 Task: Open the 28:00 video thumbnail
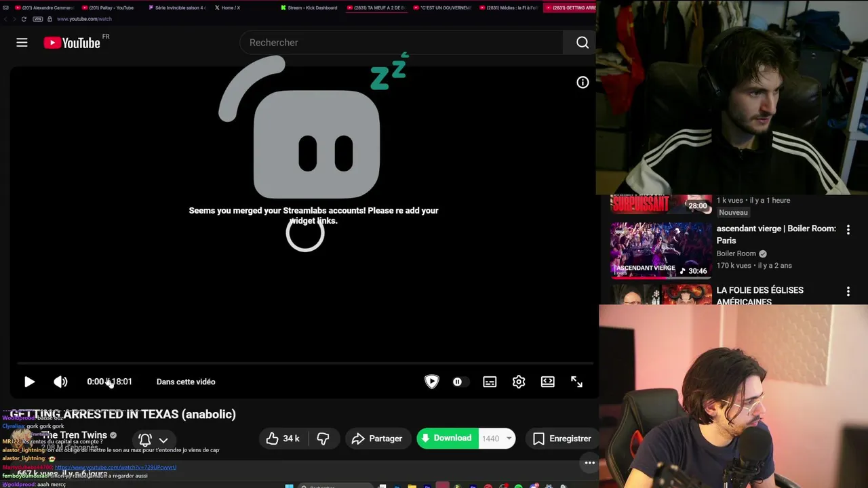coord(661,204)
